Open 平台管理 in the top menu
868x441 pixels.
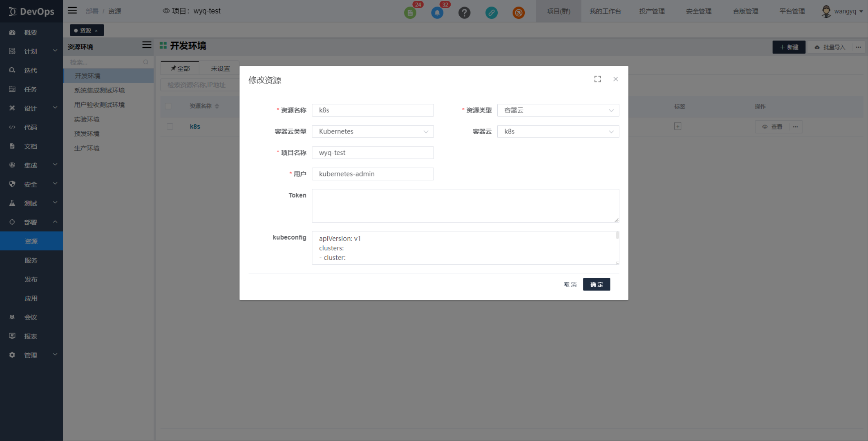point(792,11)
